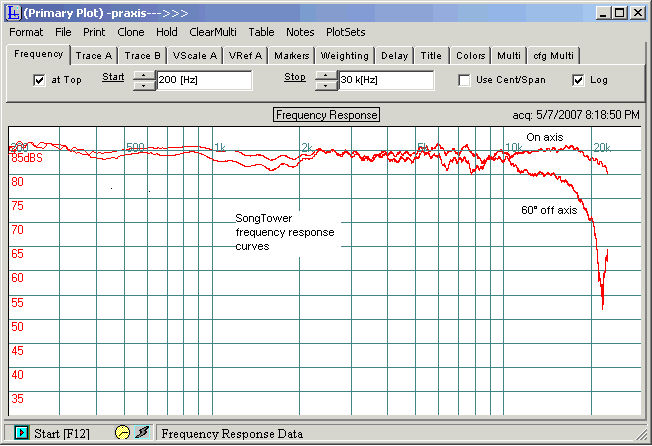Click the Start frequency up arrow
The width and height of the screenshot is (652, 446).
tap(144, 75)
